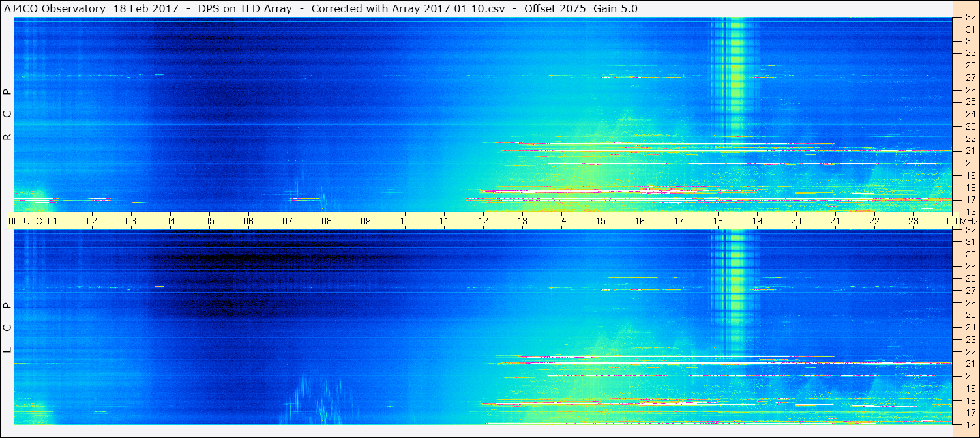Select the 19 hour marker on time axis
980x438 pixels.
pos(757,221)
